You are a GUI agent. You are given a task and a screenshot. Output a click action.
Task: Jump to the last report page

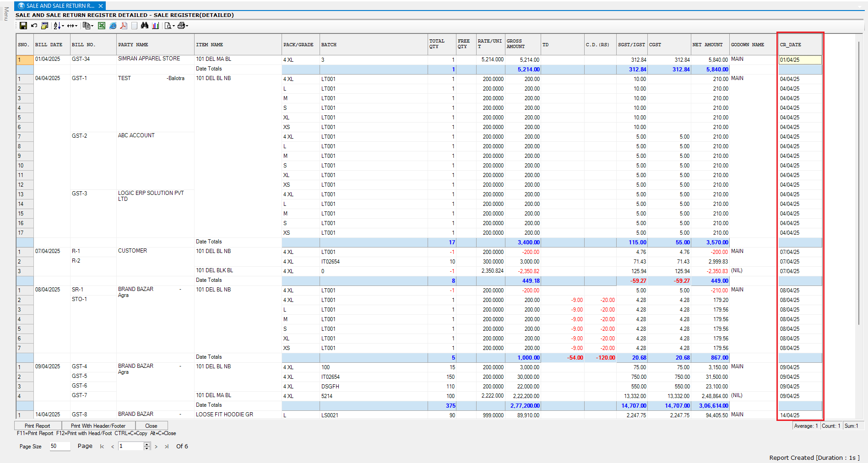click(167, 447)
